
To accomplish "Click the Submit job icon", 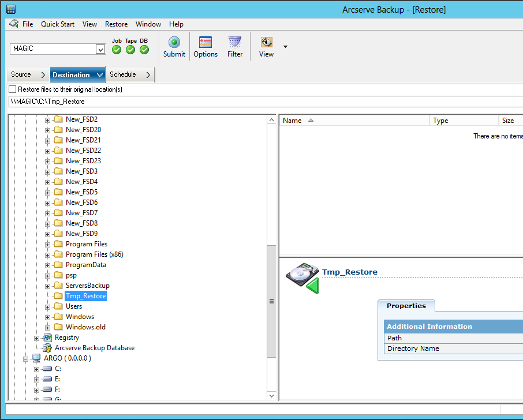I will (x=174, y=42).
